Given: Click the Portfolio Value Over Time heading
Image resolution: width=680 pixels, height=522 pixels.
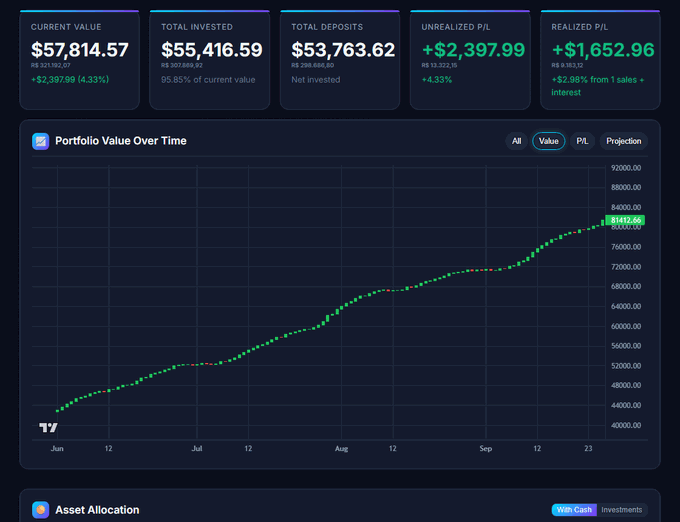Looking at the screenshot, I should (121, 141).
